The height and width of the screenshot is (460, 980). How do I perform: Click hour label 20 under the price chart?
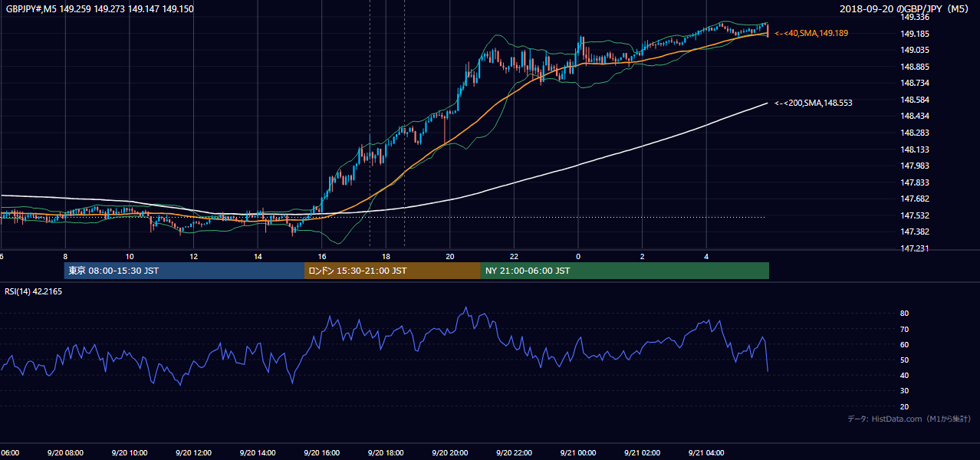tap(450, 256)
